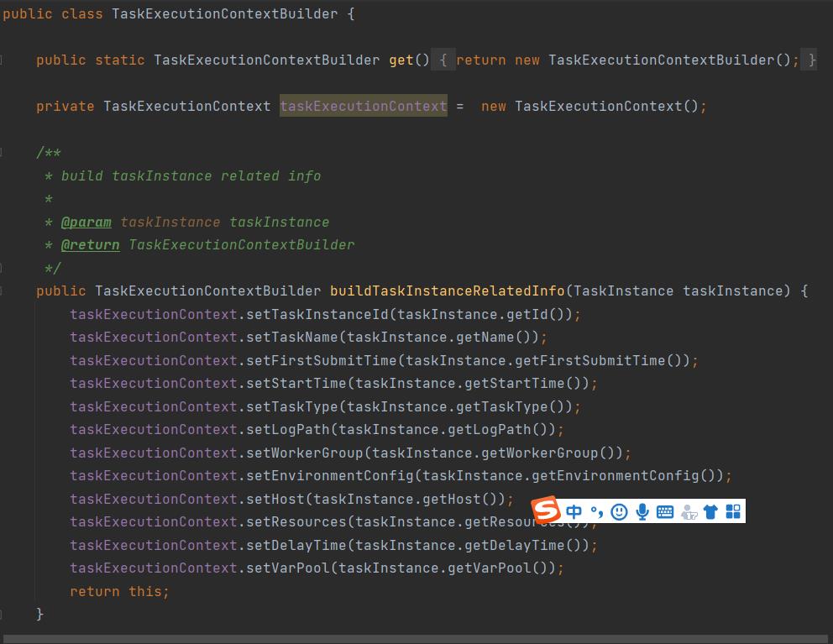Toggle Chinese punctuation mode in IME bar

pyautogui.click(x=596, y=511)
